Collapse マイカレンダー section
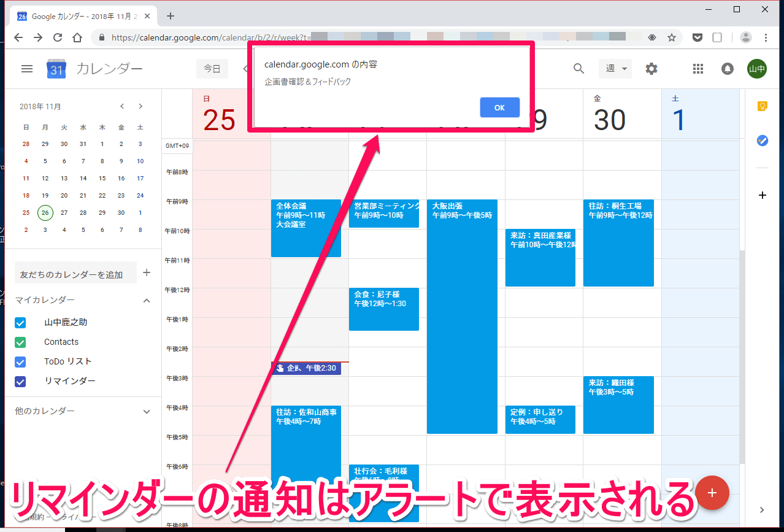 click(x=147, y=301)
